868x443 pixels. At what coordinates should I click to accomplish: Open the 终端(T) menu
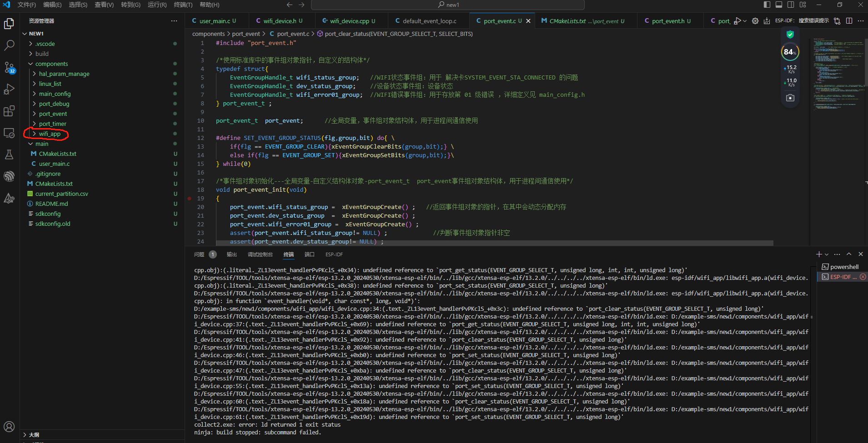click(183, 5)
